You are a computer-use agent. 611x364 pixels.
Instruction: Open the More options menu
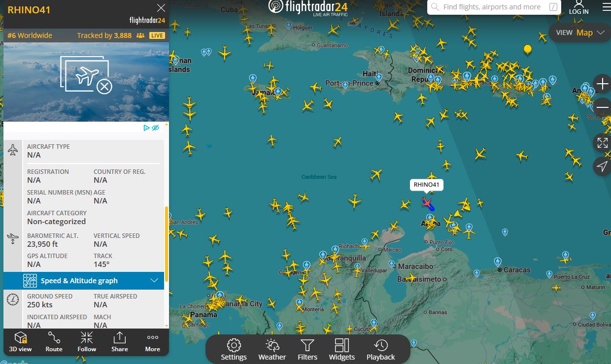click(x=153, y=341)
